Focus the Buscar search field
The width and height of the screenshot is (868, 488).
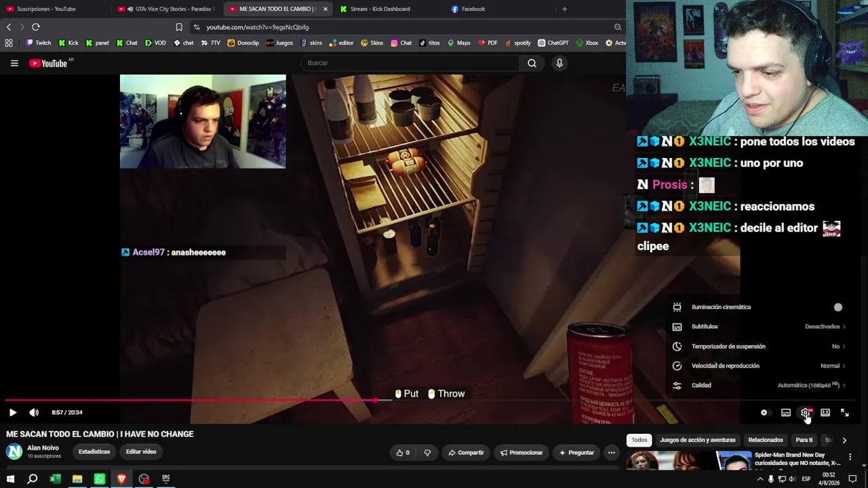coord(410,63)
